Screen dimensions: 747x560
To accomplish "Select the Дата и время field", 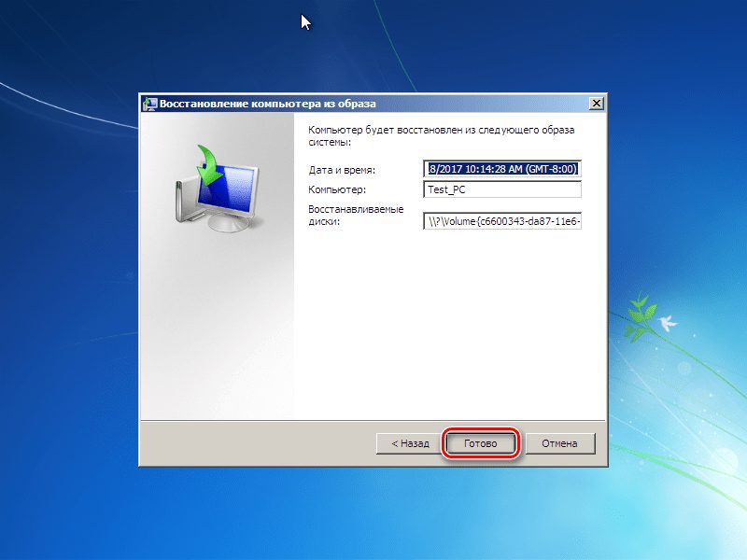I will coord(502,169).
